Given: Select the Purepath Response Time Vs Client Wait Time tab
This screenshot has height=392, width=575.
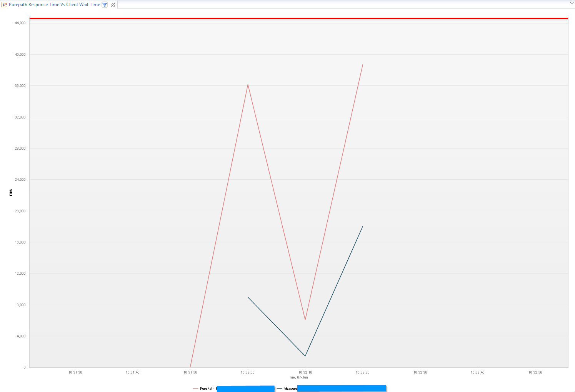Looking at the screenshot, I should (54, 5).
